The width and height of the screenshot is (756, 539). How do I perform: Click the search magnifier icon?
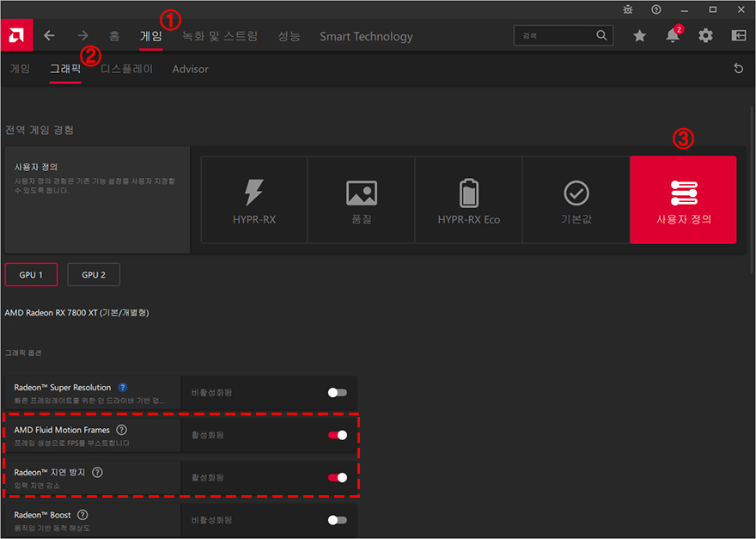click(x=601, y=35)
